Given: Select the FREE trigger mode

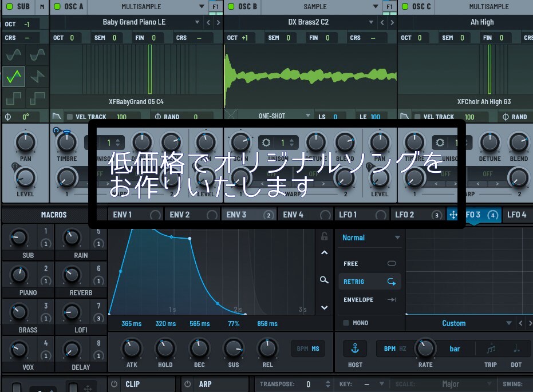Looking at the screenshot, I should pos(369,264).
